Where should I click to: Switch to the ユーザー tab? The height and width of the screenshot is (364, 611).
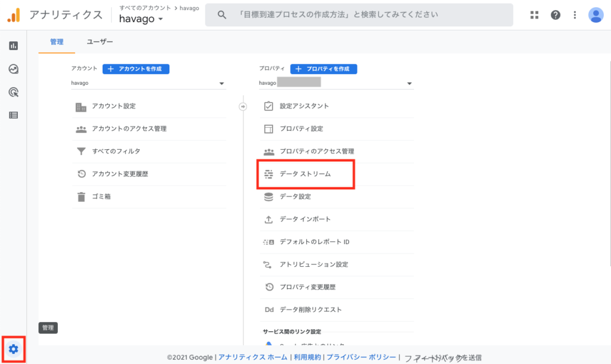(100, 42)
